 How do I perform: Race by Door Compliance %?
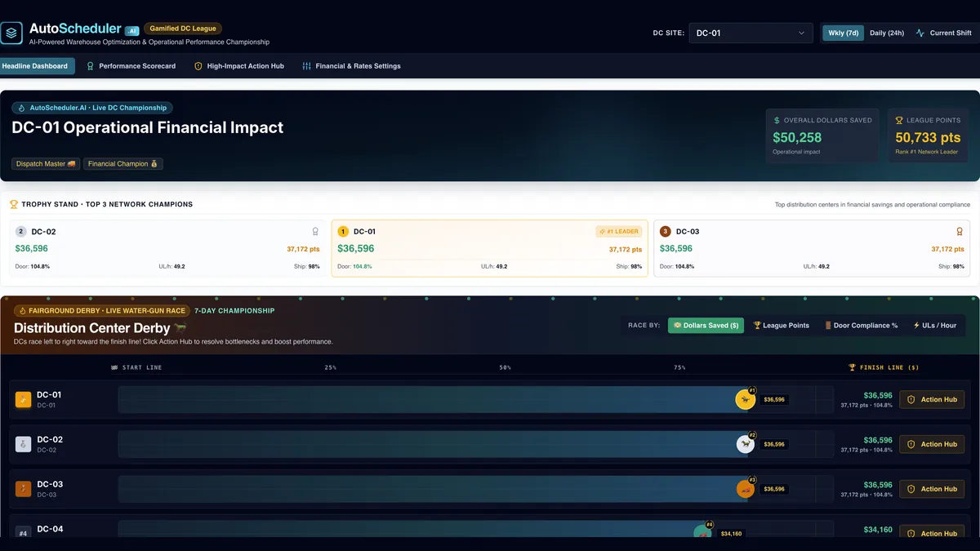pyautogui.click(x=861, y=325)
